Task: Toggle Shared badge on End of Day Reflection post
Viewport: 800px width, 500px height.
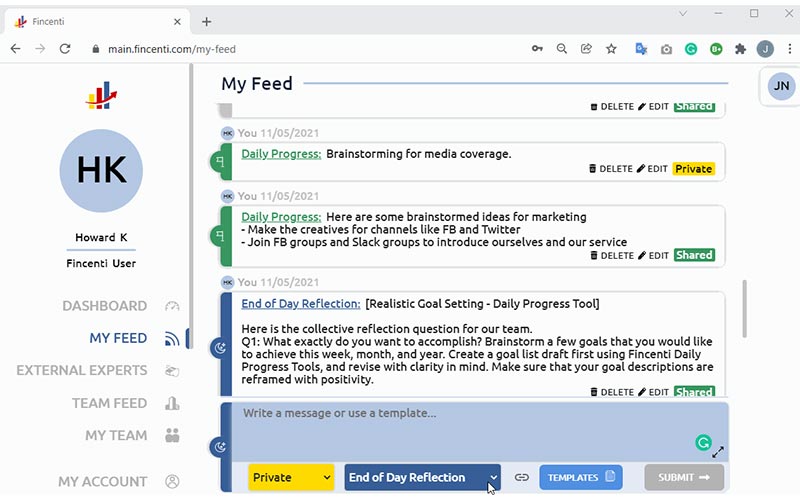Action: pos(694,391)
